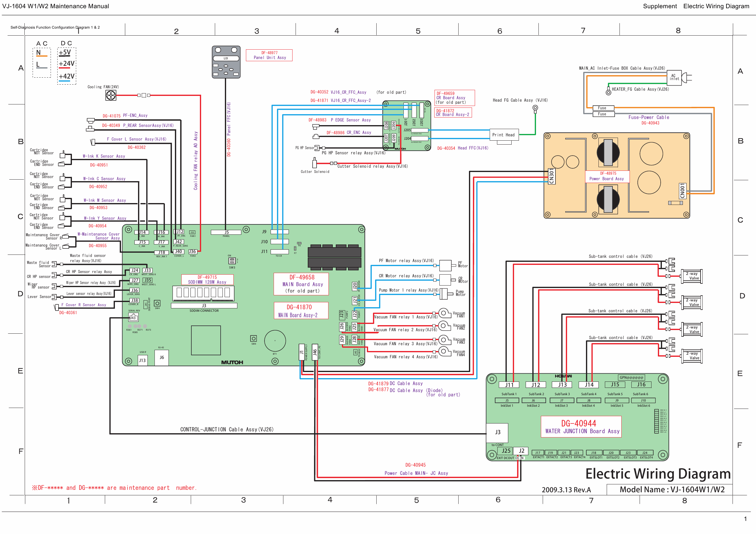The height and width of the screenshot is (534, 756).
Task: Click the AC N orange legend line
Action: click(x=42, y=56)
